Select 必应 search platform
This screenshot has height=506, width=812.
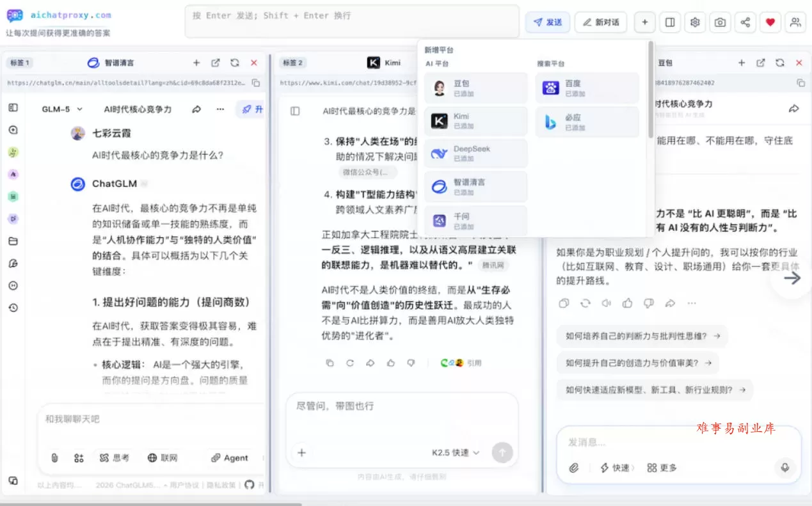pyautogui.click(x=587, y=122)
